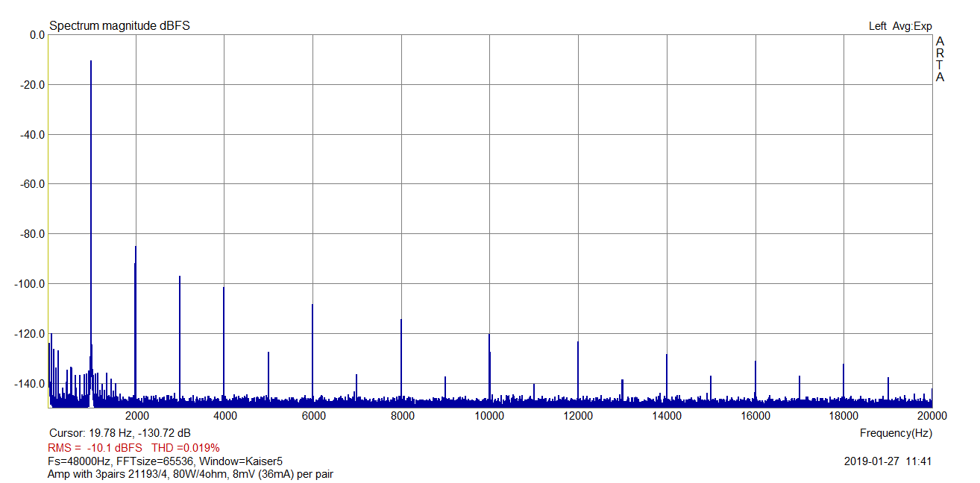
Task: Click the ARTA vertical logo text
Action: pos(940,59)
